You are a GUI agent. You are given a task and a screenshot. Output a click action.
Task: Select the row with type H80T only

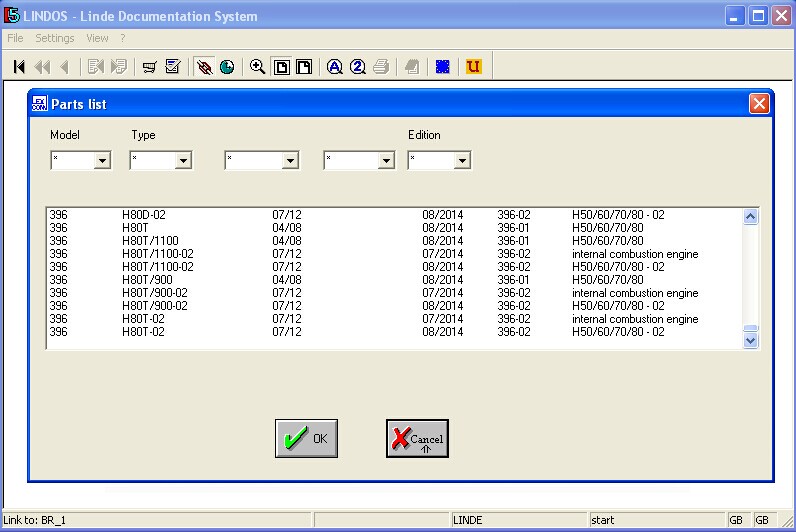click(394, 228)
